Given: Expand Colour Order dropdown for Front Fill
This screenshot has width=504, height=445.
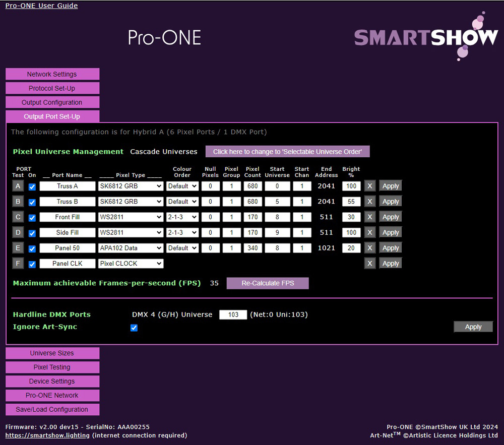Looking at the screenshot, I should (182, 217).
